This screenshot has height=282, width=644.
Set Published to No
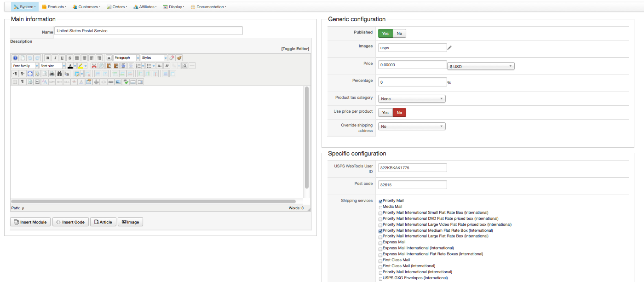pos(399,34)
